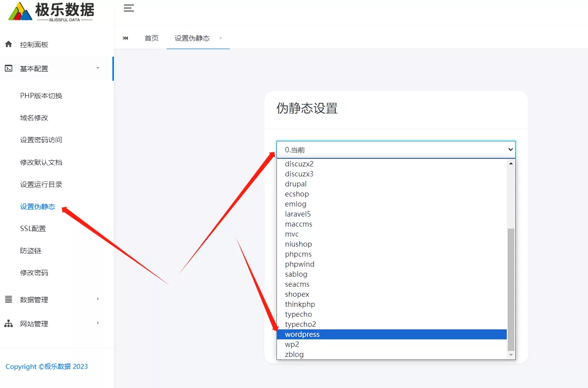Open 设置运行目录 page
The image size is (588, 388).
coord(41,184)
